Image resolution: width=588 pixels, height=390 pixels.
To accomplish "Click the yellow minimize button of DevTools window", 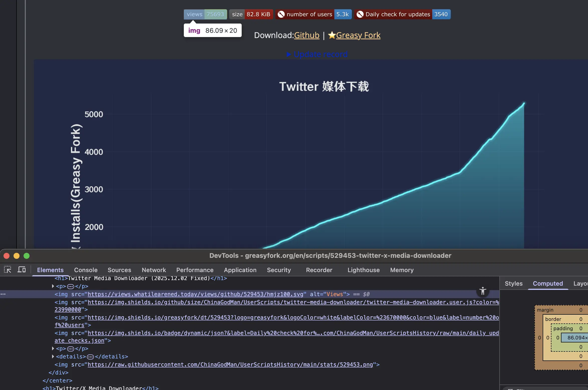I will (17, 256).
